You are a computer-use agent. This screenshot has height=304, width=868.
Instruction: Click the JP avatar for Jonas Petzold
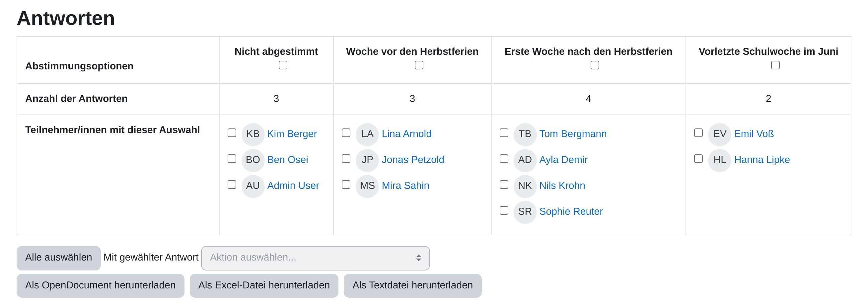(x=367, y=160)
